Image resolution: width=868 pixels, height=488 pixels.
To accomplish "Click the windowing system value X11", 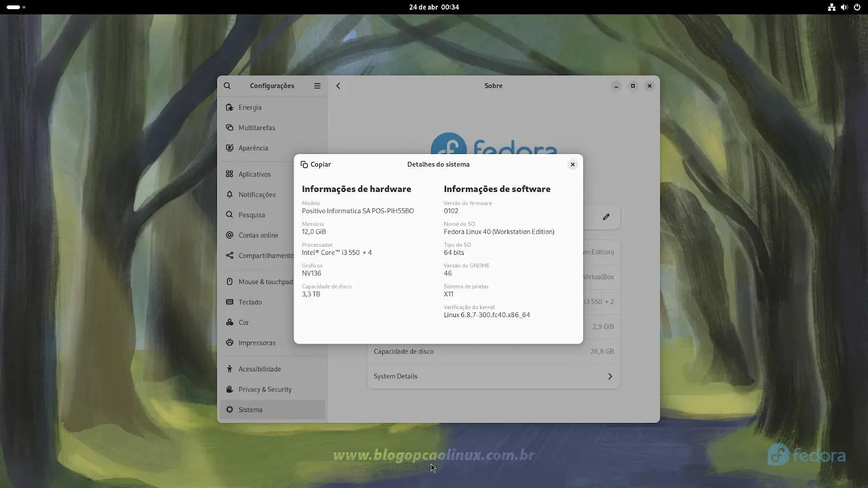I will tap(449, 294).
